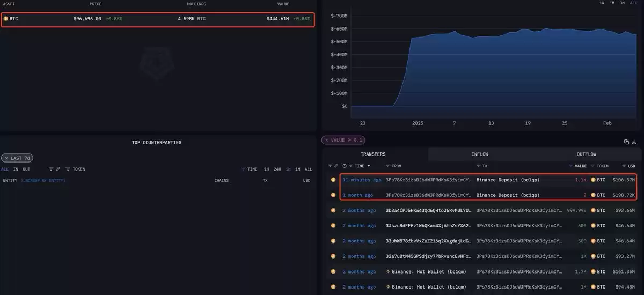Click the token icon in the $106.37M row
This screenshot has height=295, width=644.
[593, 180]
